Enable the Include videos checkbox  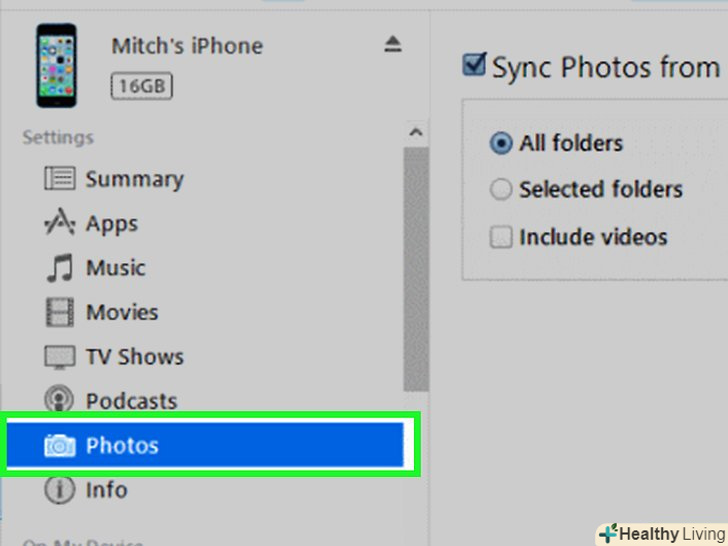pos(501,237)
